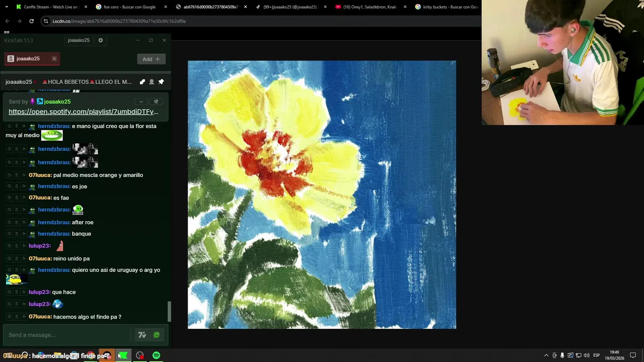Close the 'foe cero' browser tab

tap(166, 7)
